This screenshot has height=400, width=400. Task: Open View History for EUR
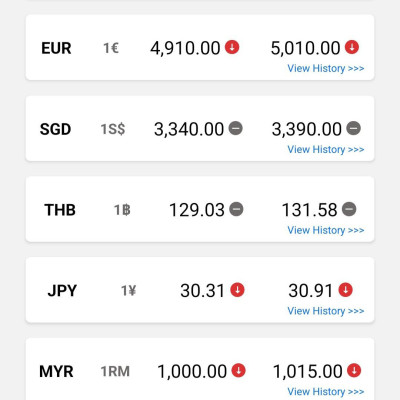[326, 68]
